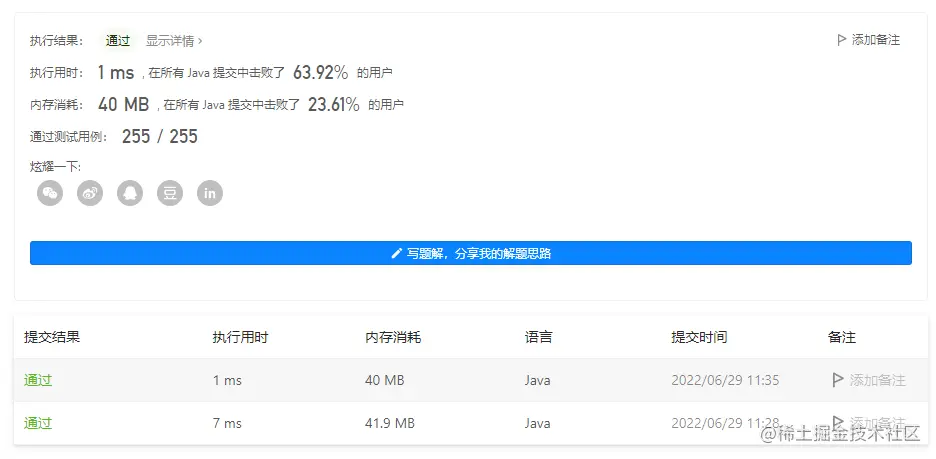Click the 执行用时 column header
The image size is (936, 459).
(x=240, y=337)
